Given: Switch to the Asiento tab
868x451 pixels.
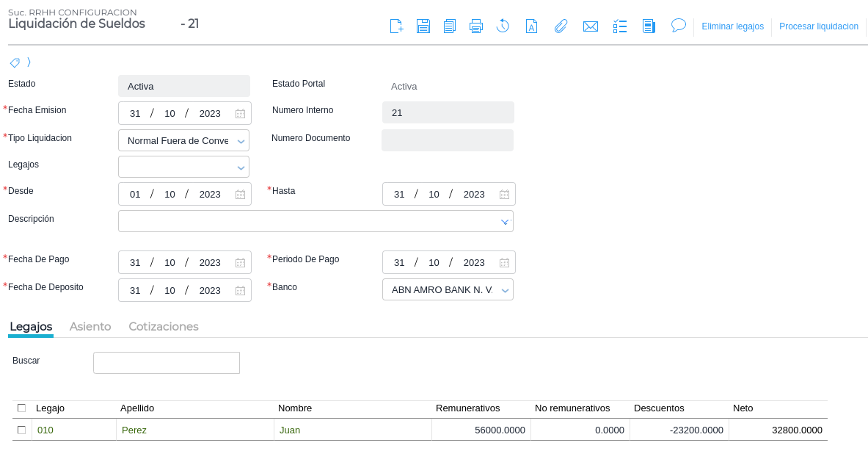Looking at the screenshot, I should [90, 326].
